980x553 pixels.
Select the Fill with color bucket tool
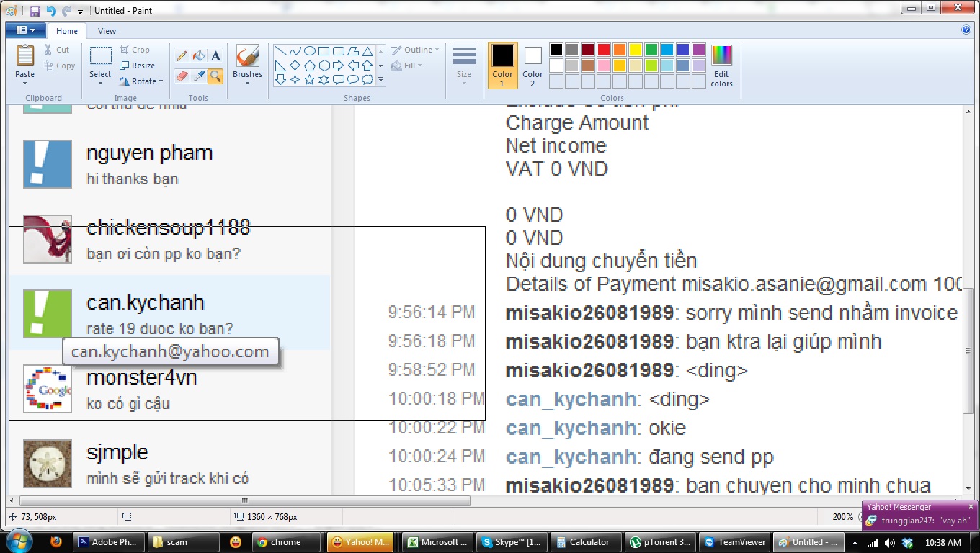point(198,56)
